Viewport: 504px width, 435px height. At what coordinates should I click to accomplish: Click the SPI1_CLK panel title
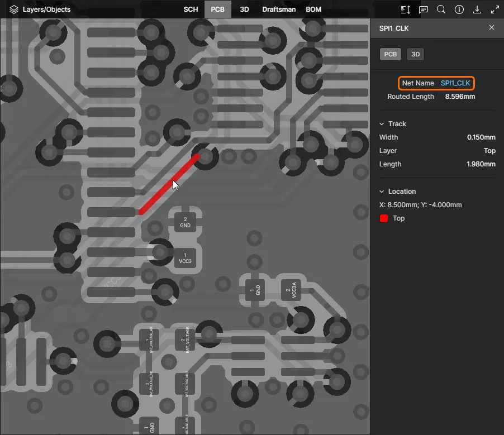(394, 28)
